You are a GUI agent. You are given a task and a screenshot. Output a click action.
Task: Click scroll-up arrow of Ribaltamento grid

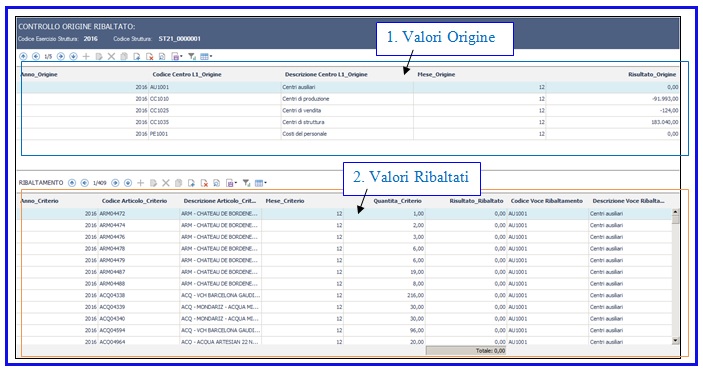pyautogui.click(x=675, y=212)
